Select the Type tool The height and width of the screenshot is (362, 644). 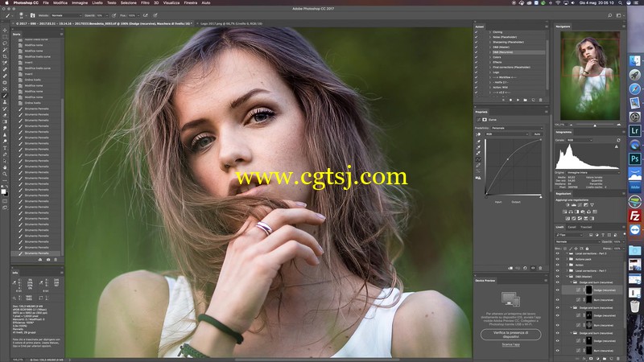[x=5, y=148]
